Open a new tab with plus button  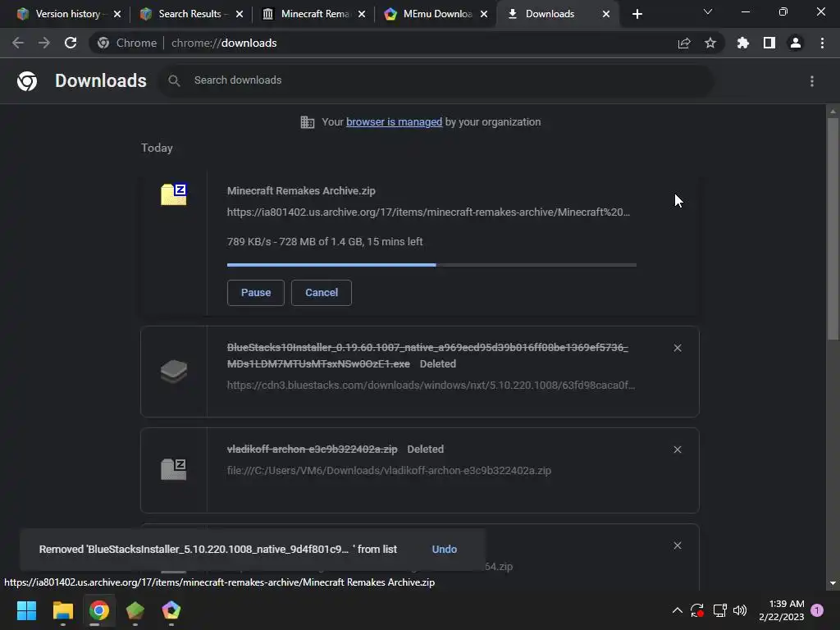coord(637,14)
